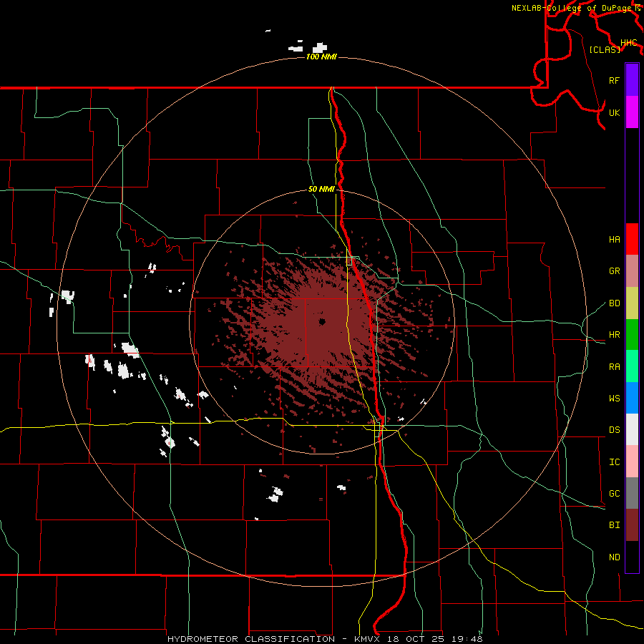This screenshot has width=644, height=644.
Task: Click the BD yellow legend swatch
Action: pos(632,303)
